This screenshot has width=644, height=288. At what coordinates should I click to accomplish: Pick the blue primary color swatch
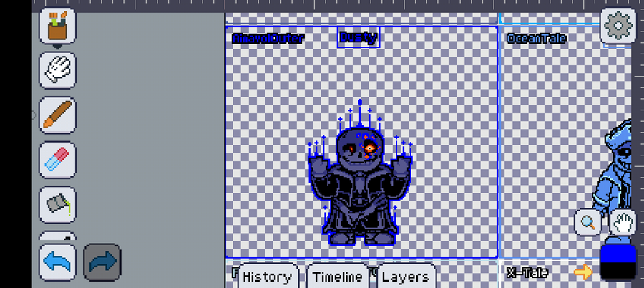click(618, 253)
